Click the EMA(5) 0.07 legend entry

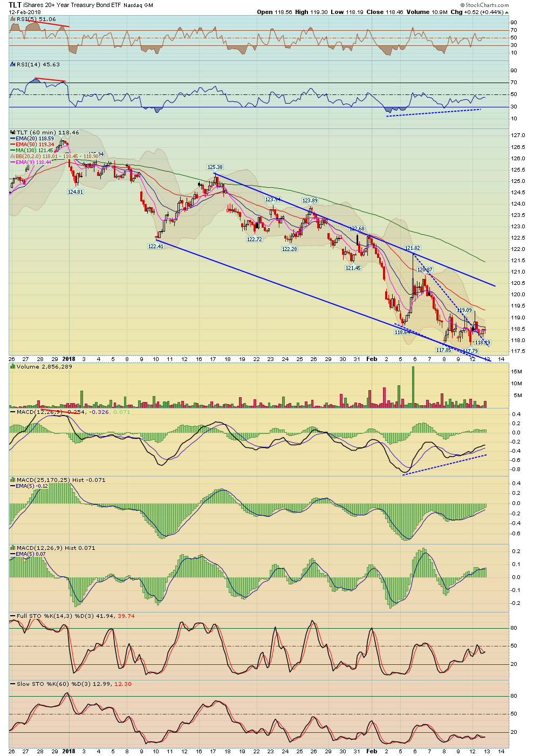tap(31, 554)
